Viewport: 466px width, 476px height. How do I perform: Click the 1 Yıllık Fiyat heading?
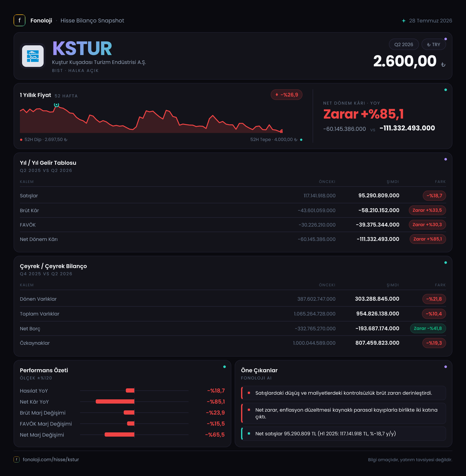click(x=36, y=95)
